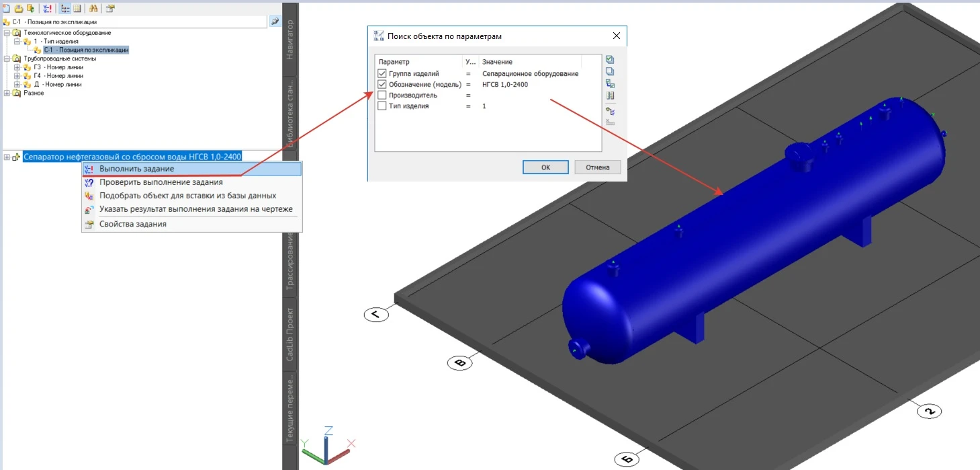Click the 'НГСВ 1,0-2400' value cell
The image size is (980, 470).
coord(504,85)
